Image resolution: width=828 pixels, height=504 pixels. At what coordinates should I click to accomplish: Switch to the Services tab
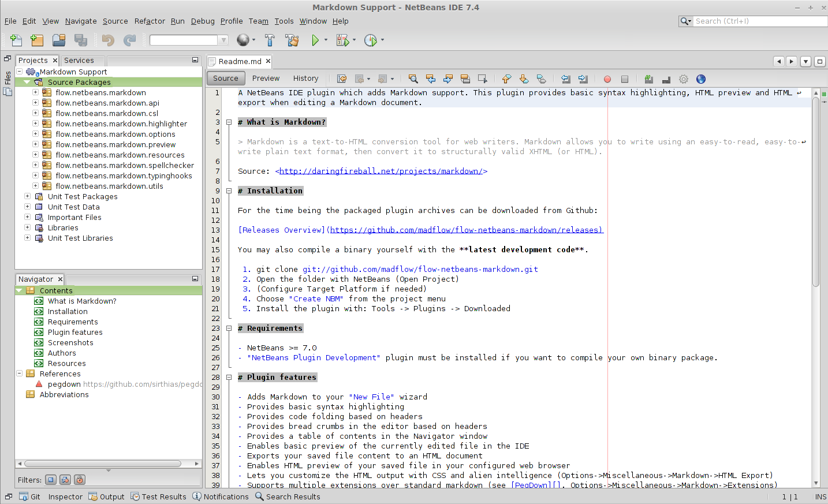pos(79,60)
